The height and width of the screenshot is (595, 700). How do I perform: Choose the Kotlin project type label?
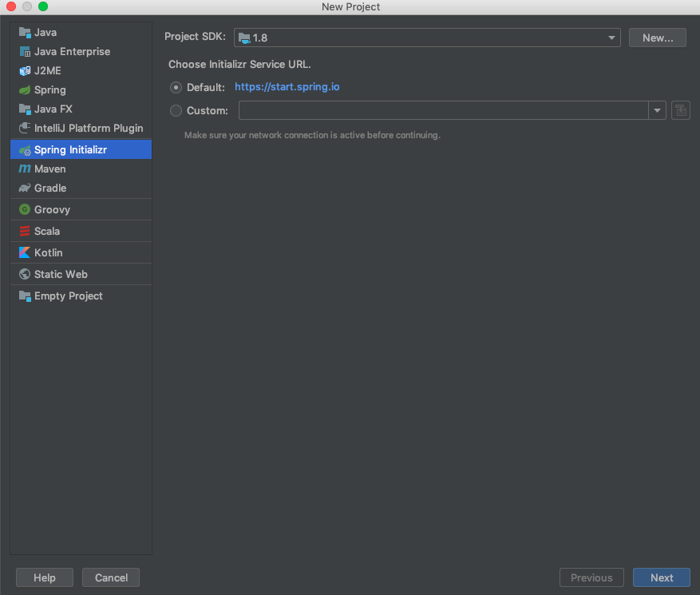click(x=48, y=253)
